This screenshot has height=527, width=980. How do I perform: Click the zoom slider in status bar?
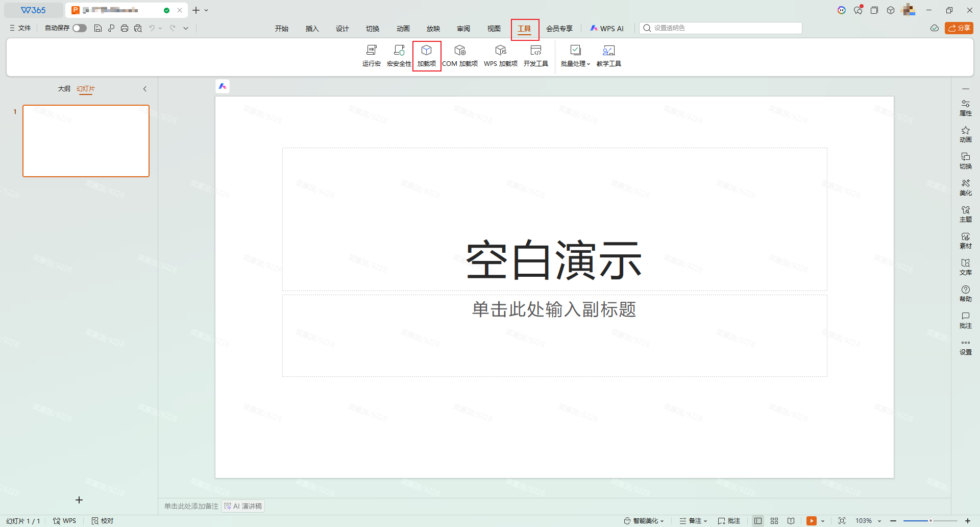[930, 521]
